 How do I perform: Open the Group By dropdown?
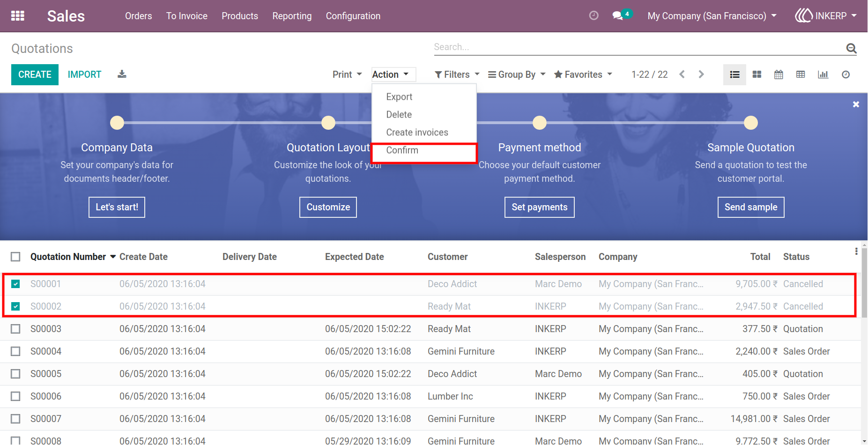pos(517,74)
